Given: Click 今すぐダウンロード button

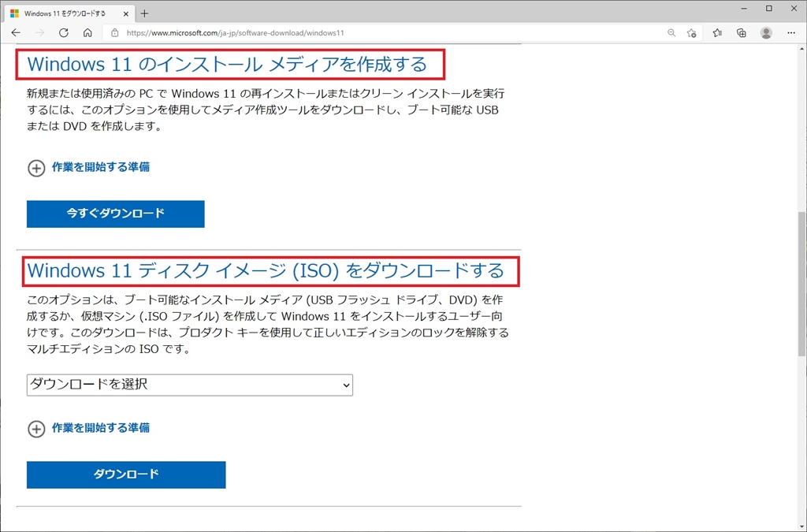Looking at the screenshot, I should (x=115, y=214).
